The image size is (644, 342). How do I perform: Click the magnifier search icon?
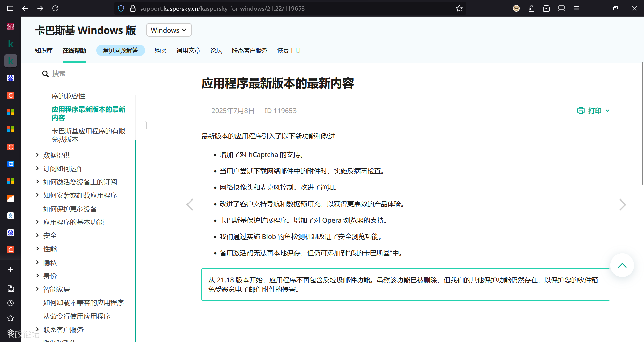(45, 74)
